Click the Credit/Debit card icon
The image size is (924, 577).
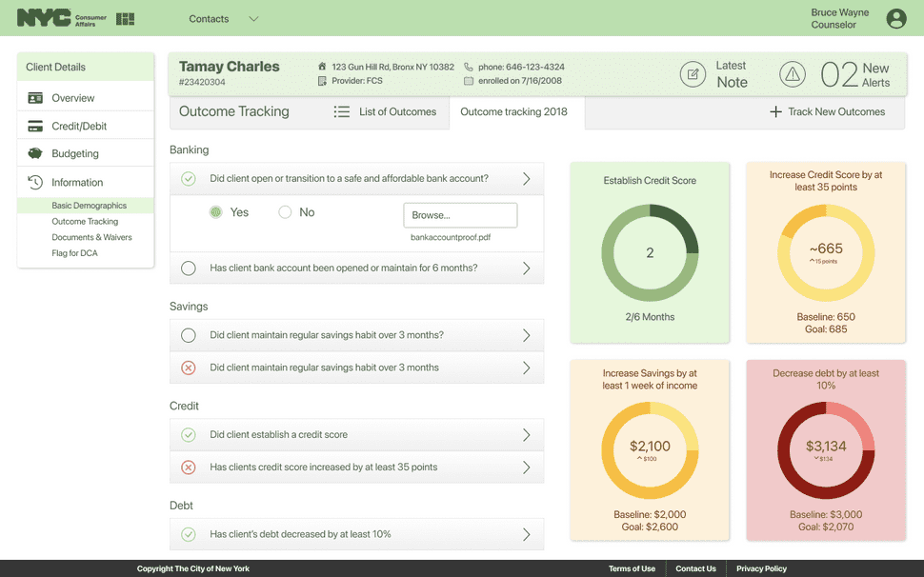pos(35,126)
